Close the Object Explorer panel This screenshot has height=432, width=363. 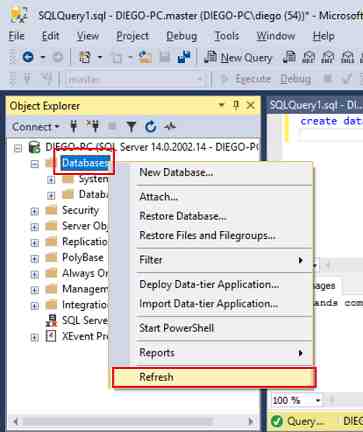(251, 105)
